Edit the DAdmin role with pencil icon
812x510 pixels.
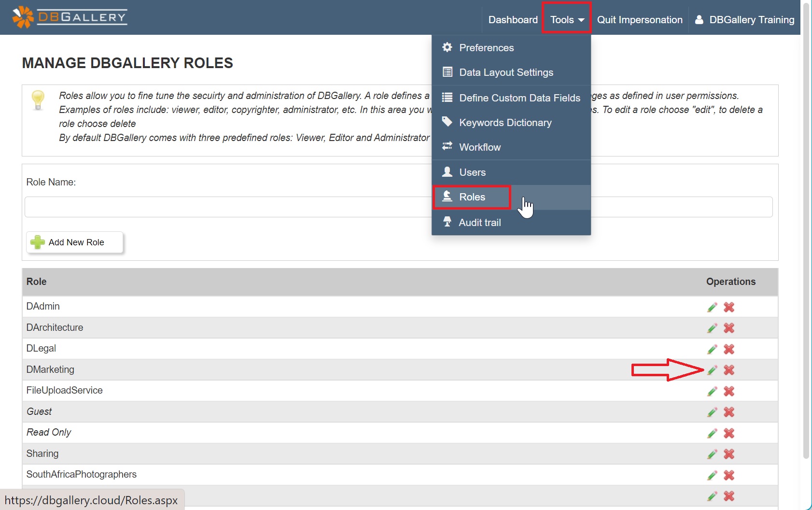tap(712, 307)
